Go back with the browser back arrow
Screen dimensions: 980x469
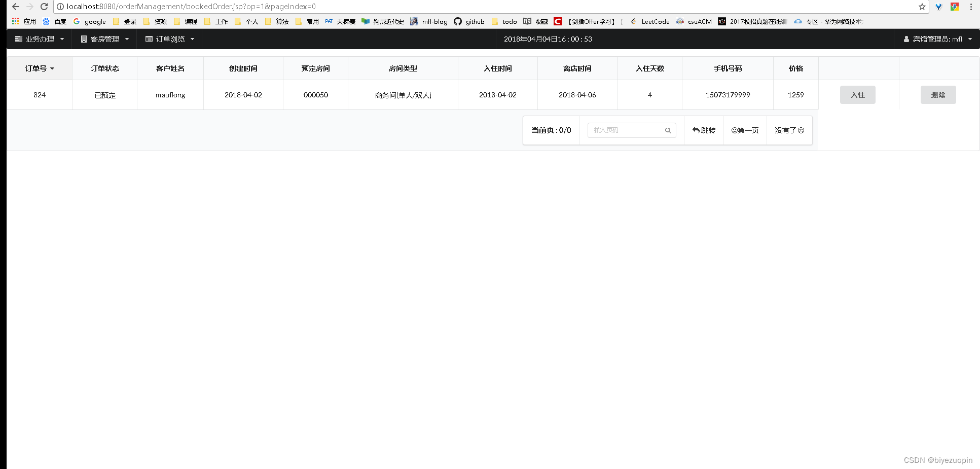click(16, 7)
